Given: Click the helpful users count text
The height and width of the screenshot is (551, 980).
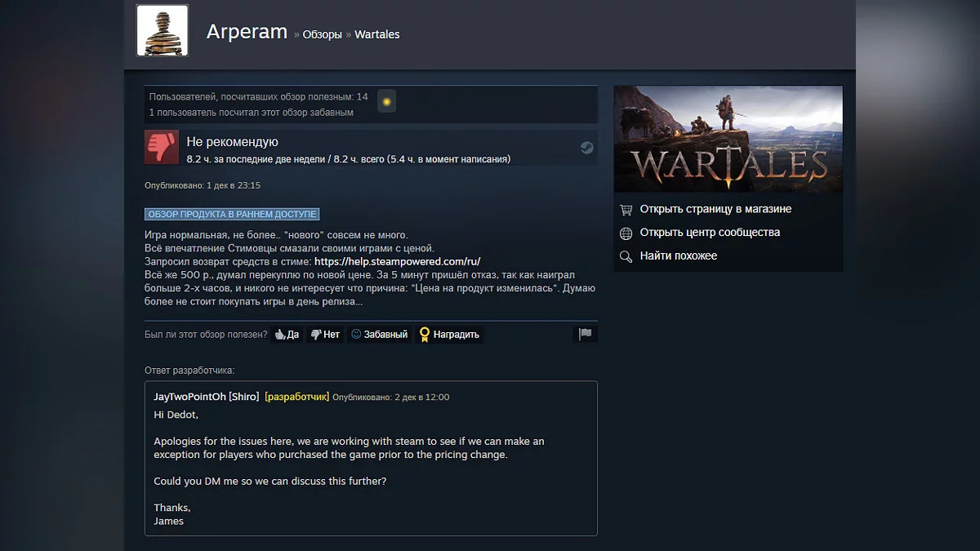Looking at the screenshot, I should click(258, 97).
